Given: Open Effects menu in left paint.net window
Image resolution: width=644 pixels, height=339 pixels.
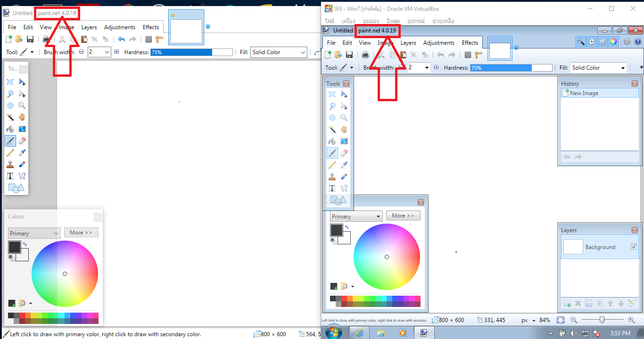Looking at the screenshot, I should [x=151, y=27].
